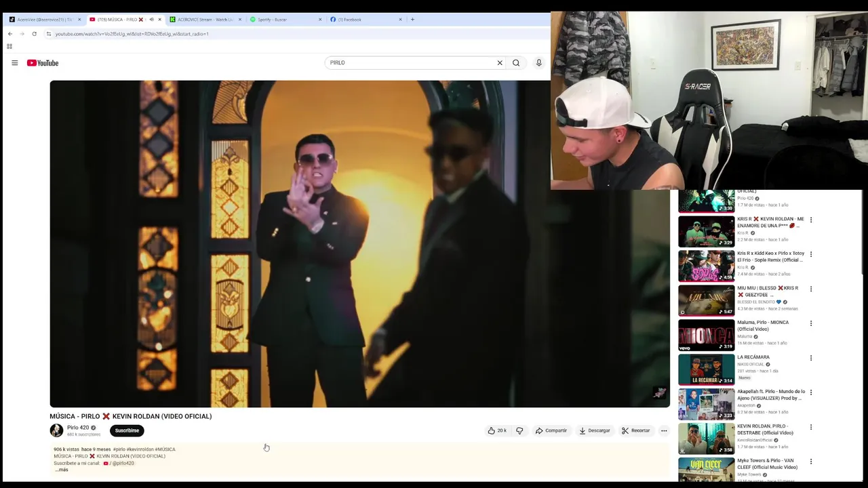868x488 pixels.
Task: Open options menu for LA RECÁMARA video
Action: (811, 358)
